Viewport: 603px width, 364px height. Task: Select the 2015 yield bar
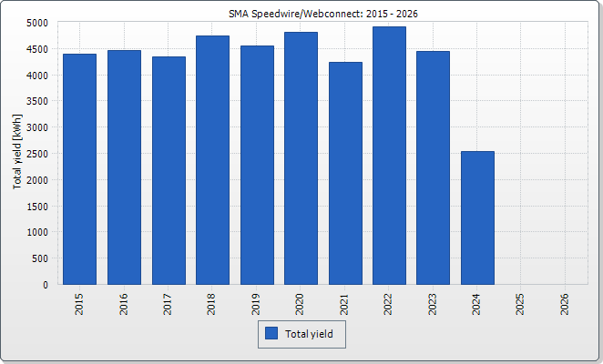pyautogui.click(x=79, y=169)
